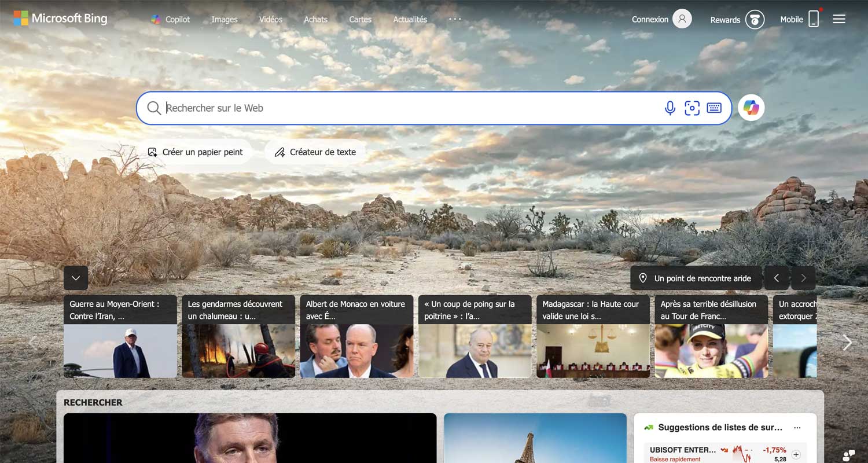Click Suggestions de listes de sur... title
868x463 pixels.
(x=720, y=428)
